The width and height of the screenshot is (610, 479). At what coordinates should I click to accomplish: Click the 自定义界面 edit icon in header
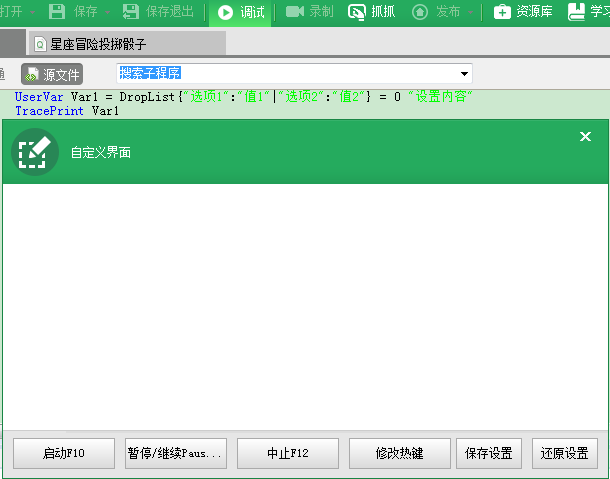pos(35,152)
